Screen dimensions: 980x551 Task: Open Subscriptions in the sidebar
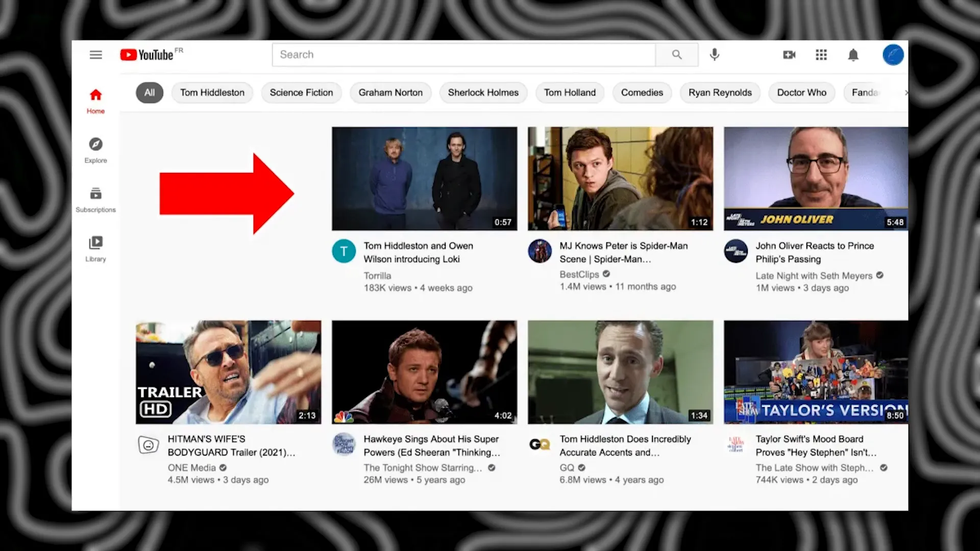(x=95, y=200)
